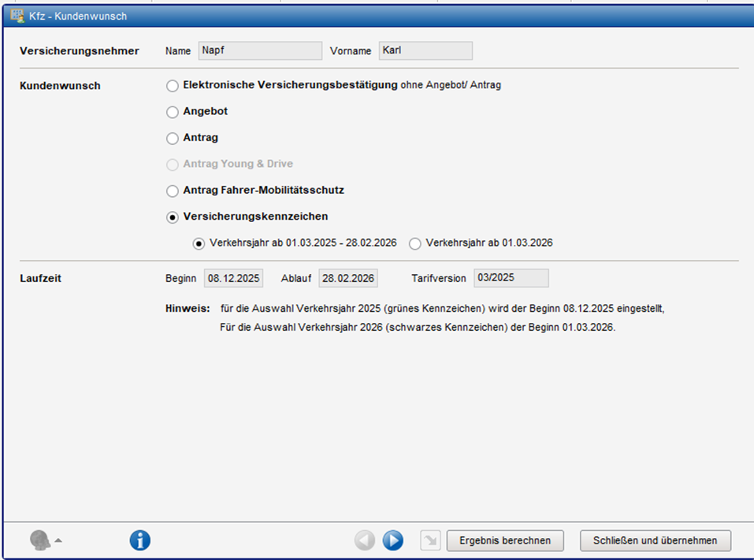
Task: Choose Verkehrsjahr 01.03.2025 - 28.02.2026 option
Action: [x=199, y=244]
